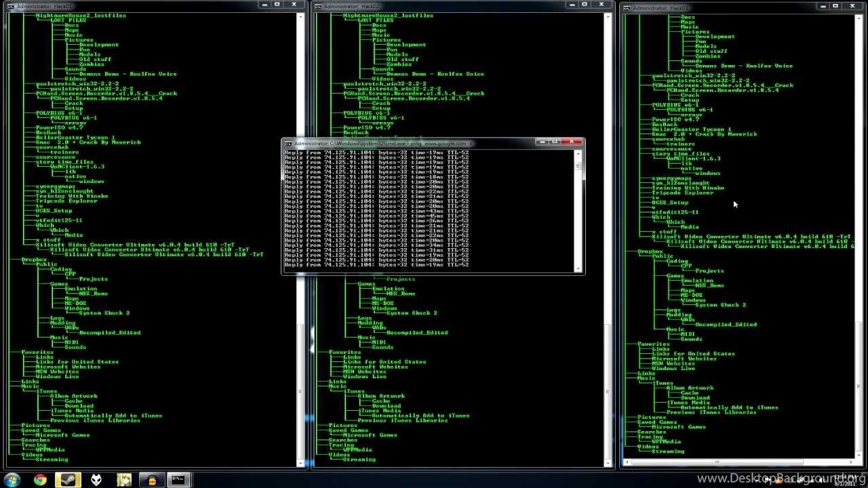Click the ping reply line with time=26ms
Screen dimensions: 868x488
click(x=376, y=221)
